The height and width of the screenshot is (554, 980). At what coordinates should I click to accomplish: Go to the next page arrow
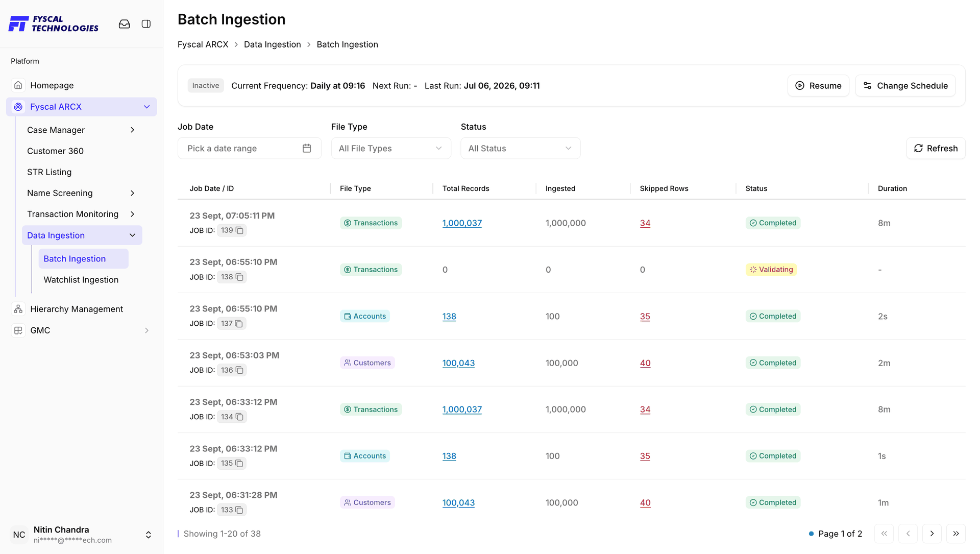pyautogui.click(x=932, y=534)
